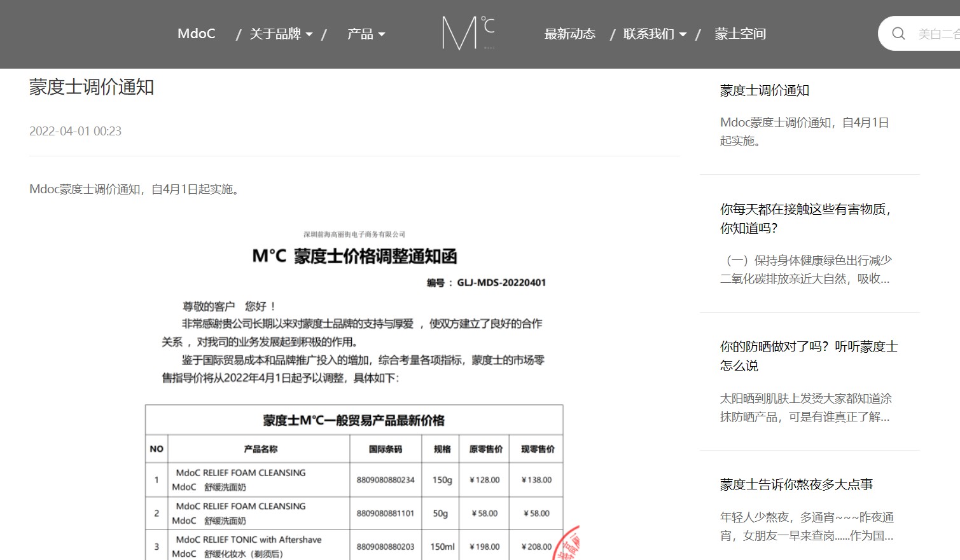Viewport: 960px width, 560px height.
Task: Click the publish date 2022-04-01 00:23
Action: 75,131
